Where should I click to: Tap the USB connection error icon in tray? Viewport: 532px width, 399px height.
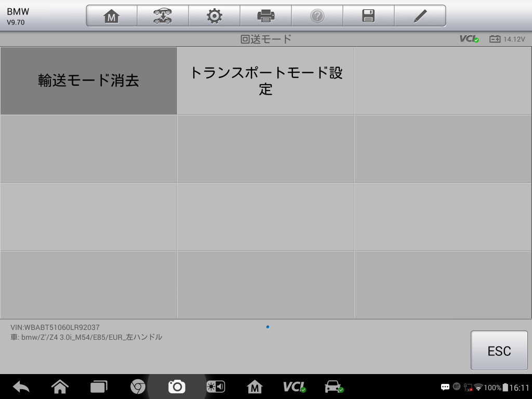click(468, 387)
